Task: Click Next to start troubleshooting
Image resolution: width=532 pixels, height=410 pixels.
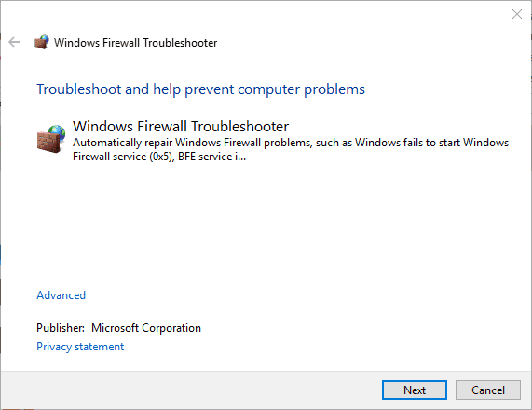Action: click(415, 390)
